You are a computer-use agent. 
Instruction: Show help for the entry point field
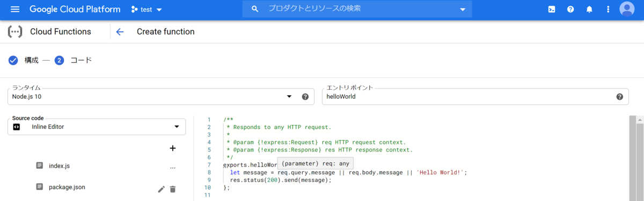(x=620, y=97)
